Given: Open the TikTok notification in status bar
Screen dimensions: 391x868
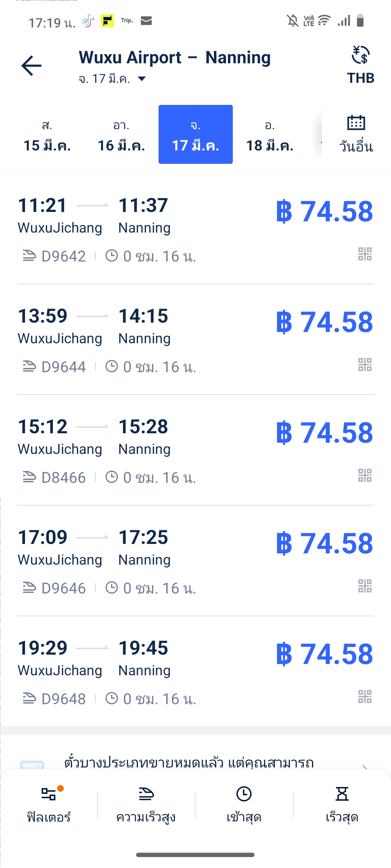Looking at the screenshot, I should click(88, 21).
